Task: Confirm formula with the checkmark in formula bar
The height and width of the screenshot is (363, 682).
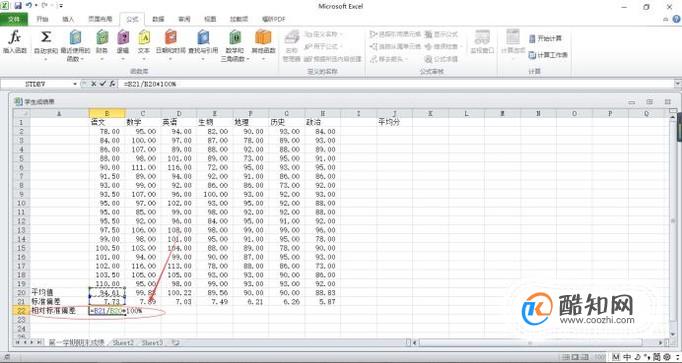Action: click(x=103, y=83)
